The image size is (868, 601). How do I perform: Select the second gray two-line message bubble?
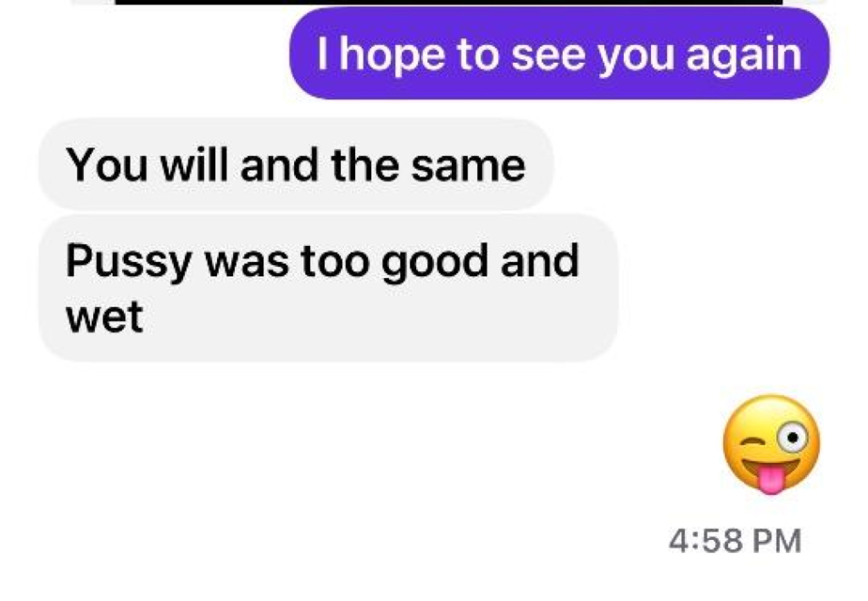click(x=328, y=288)
